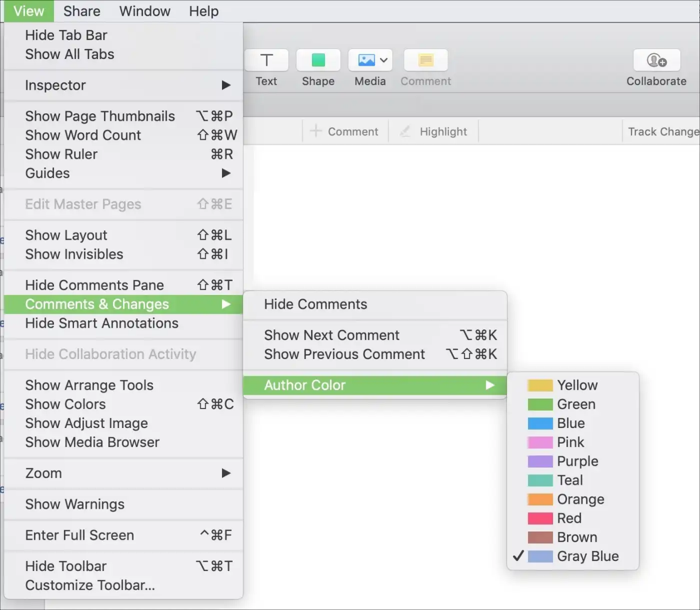This screenshot has height=610, width=700.
Task: Expand the Inspector submenu
Action: (55, 85)
